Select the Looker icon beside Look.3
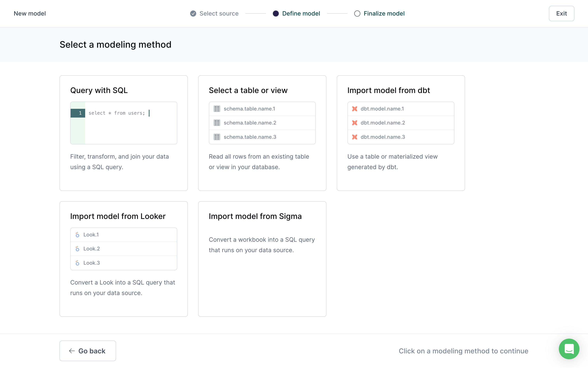The image size is (588, 368). (77, 263)
